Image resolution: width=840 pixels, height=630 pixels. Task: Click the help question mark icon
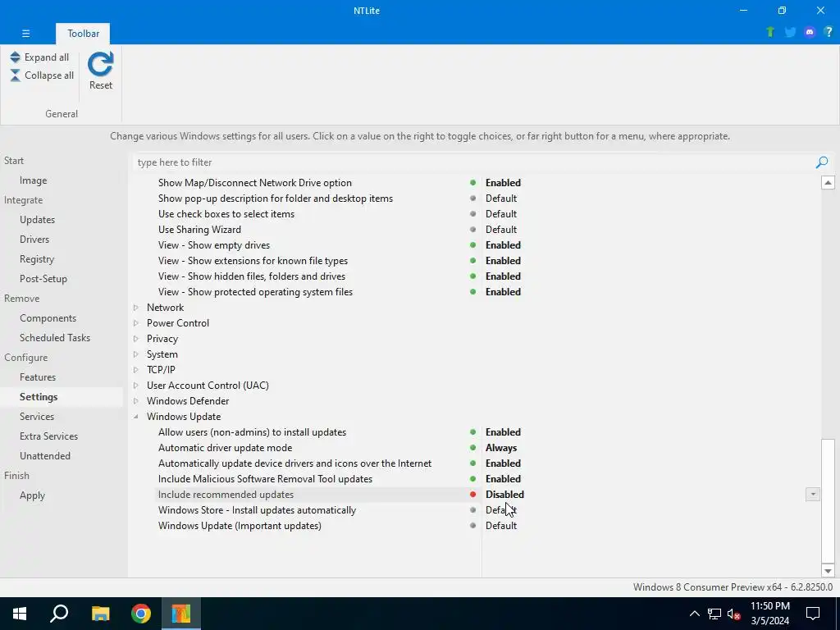pos(829,32)
